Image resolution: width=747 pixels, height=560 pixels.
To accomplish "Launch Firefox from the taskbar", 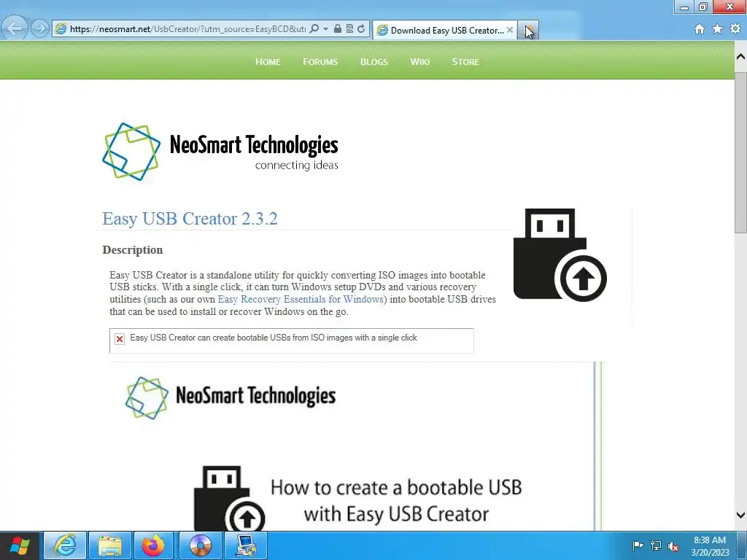I will click(153, 545).
